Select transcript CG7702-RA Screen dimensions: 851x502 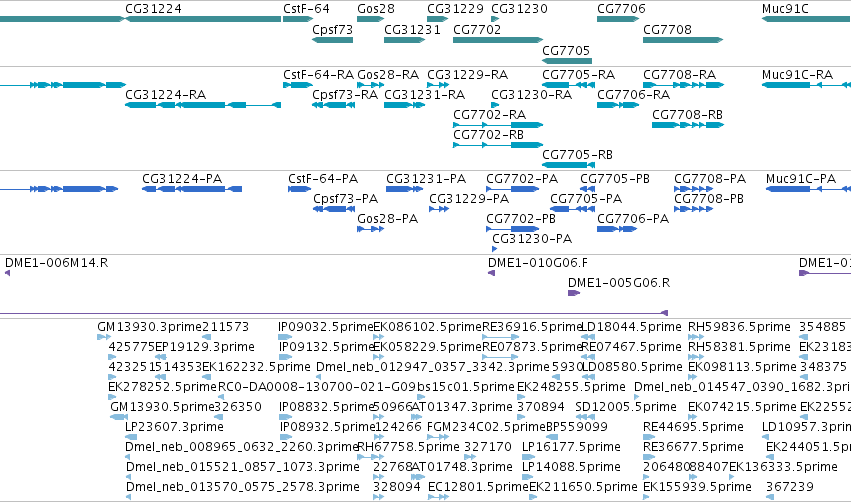click(x=489, y=115)
